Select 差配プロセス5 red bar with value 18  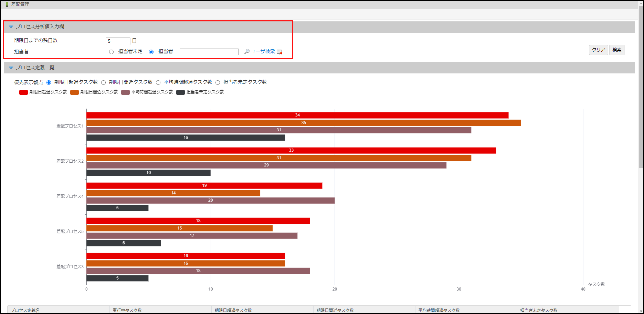tap(198, 221)
